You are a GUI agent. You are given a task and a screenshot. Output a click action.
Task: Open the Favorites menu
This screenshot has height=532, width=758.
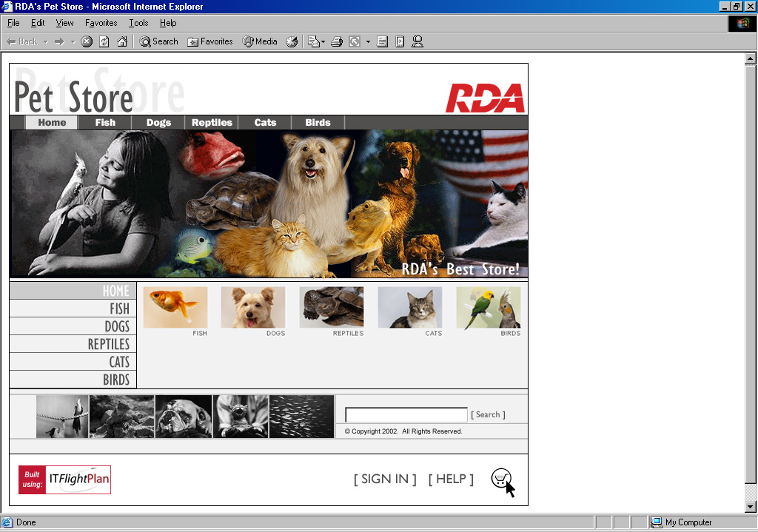click(101, 23)
